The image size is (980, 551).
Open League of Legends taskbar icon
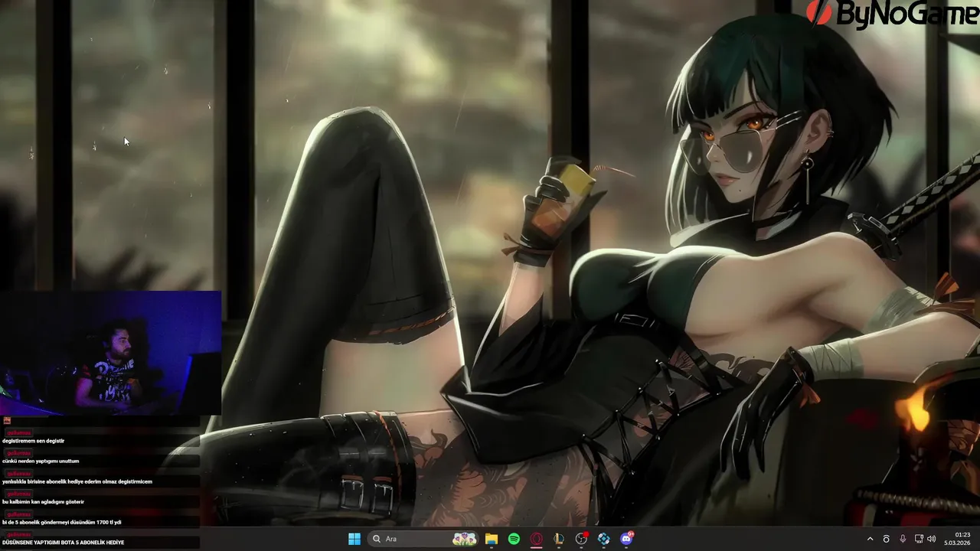click(559, 539)
